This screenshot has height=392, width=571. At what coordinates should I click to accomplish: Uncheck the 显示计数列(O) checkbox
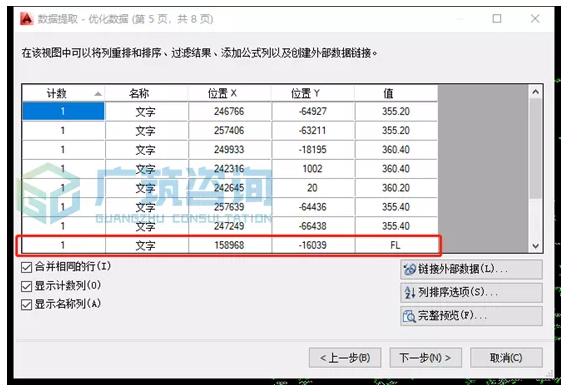[x=26, y=286]
